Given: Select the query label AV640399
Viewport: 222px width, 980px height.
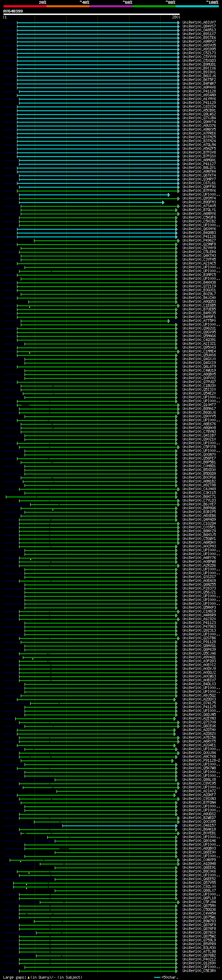Looking at the screenshot, I should click(13, 11).
